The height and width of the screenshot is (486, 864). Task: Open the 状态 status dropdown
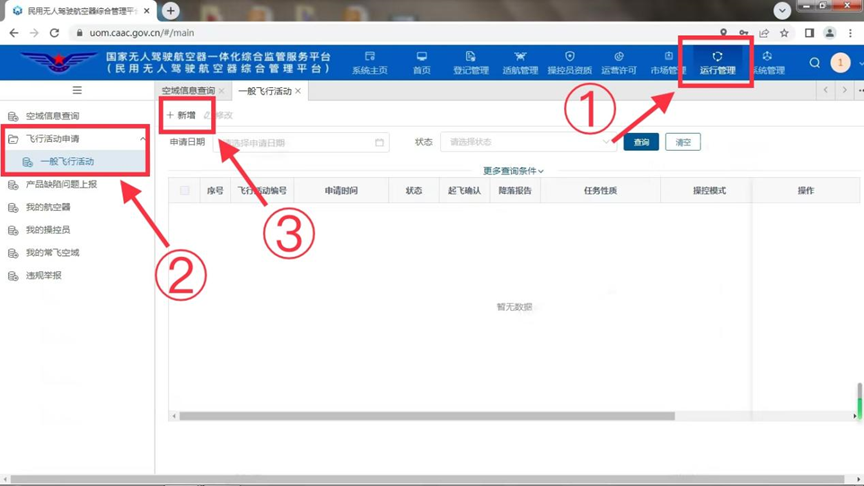click(528, 142)
